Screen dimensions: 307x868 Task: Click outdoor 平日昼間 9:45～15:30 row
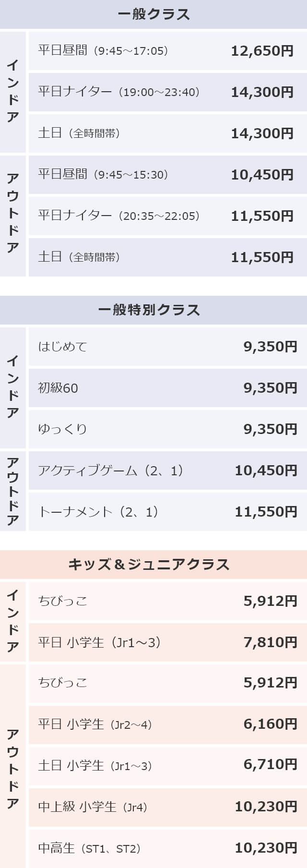(x=168, y=175)
